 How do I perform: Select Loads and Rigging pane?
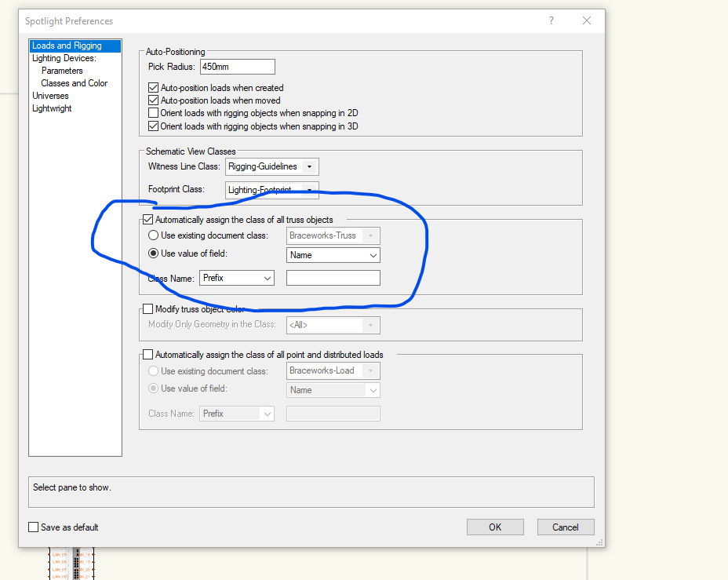coord(67,46)
